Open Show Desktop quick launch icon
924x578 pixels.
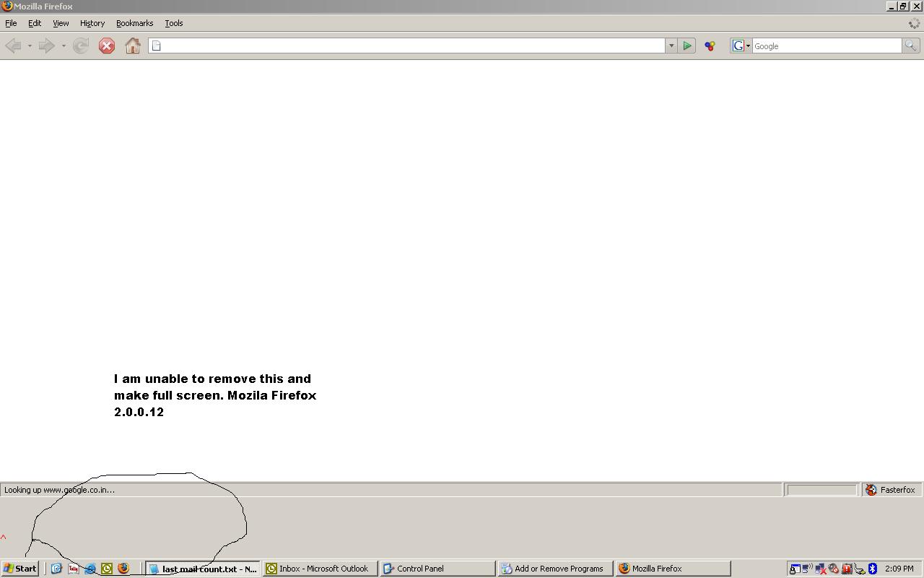[56, 569]
